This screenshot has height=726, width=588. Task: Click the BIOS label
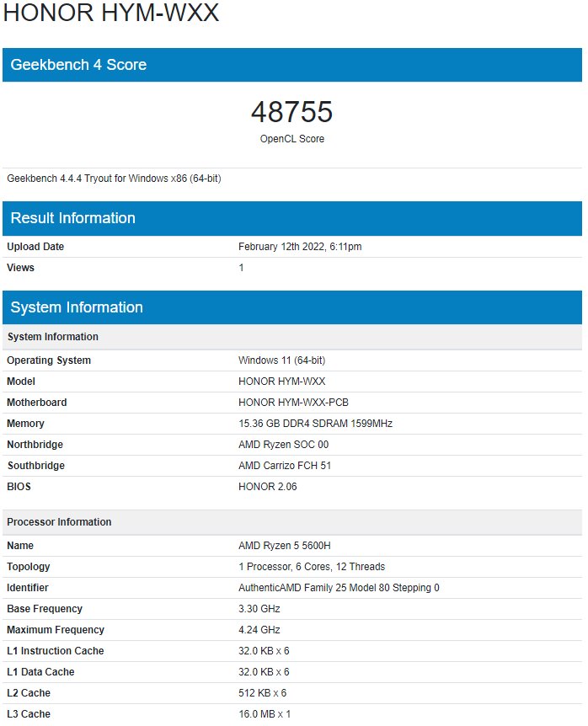click(x=19, y=487)
